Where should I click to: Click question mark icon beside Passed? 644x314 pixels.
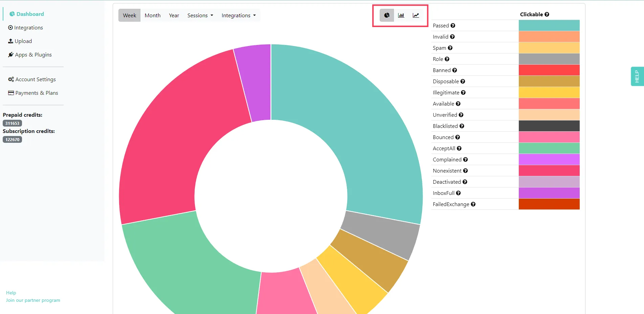(x=453, y=25)
